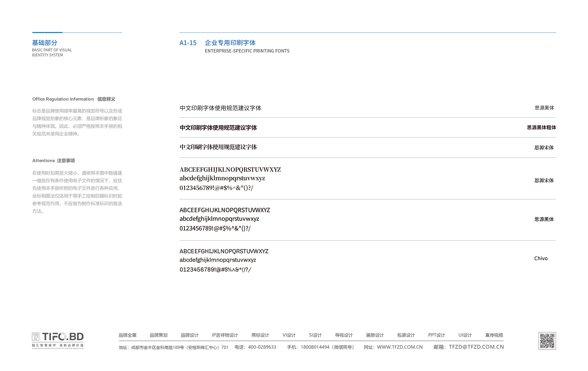Click the Chivo font label
The height and width of the screenshot is (371, 588).
pos(541,258)
